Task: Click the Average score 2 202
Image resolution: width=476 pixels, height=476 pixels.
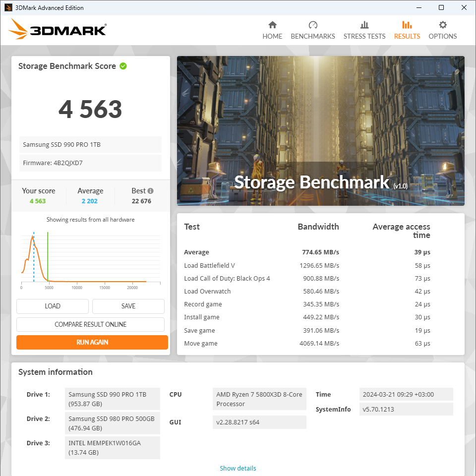Action: (90, 201)
